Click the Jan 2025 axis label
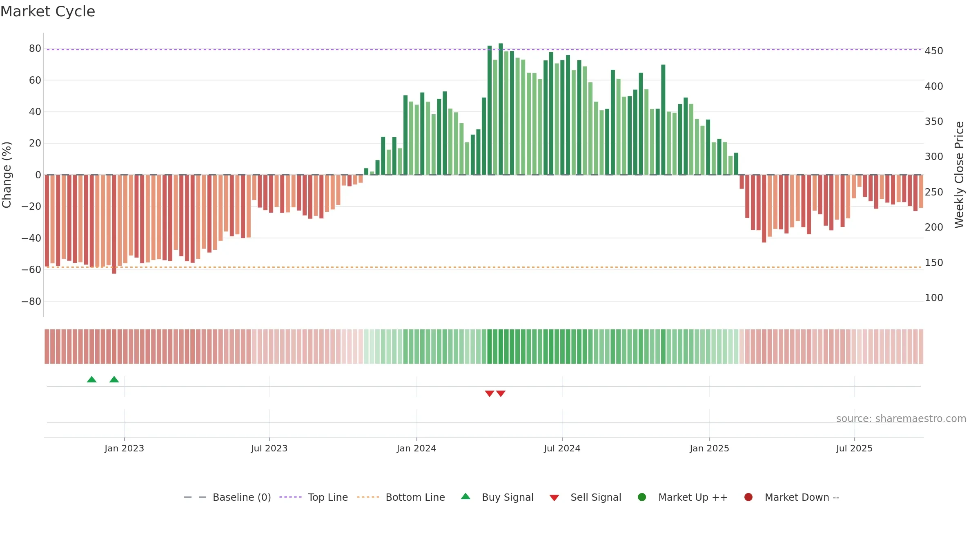Image resolution: width=980 pixels, height=551 pixels. pyautogui.click(x=709, y=448)
